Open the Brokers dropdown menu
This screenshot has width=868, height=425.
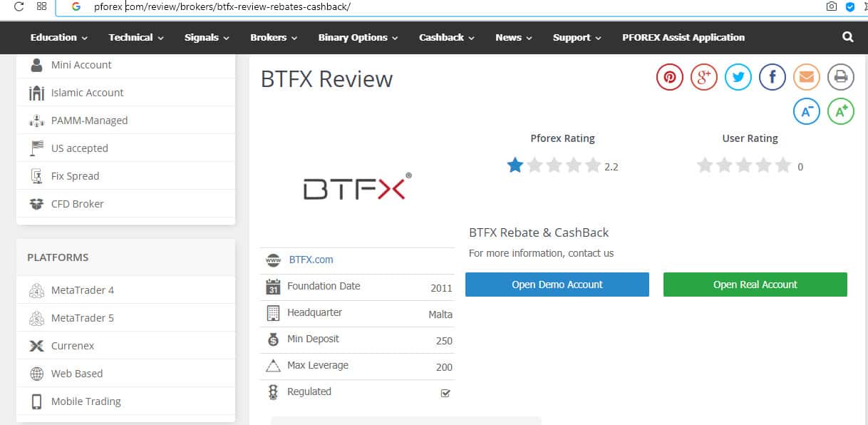[x=274, y=37]
